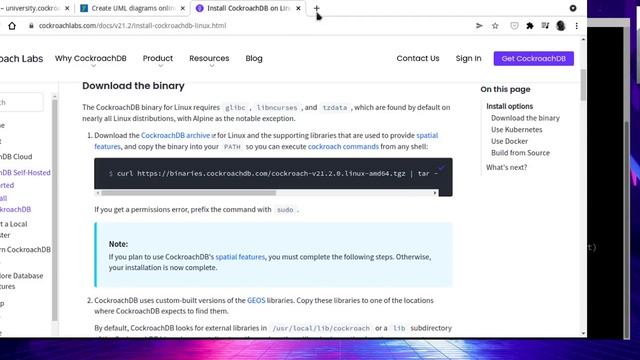The image size is (640, 360).
Task: Jump to What's next? section
Action: 507,167
